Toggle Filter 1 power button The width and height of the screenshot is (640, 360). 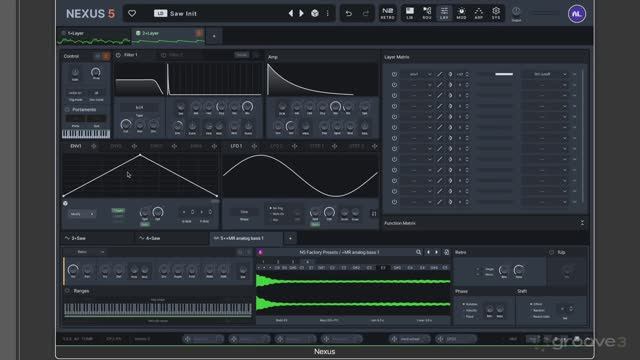click(x=118, y=55)
